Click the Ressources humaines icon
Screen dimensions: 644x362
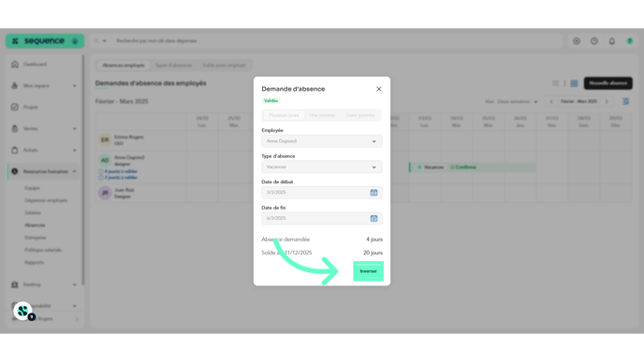tap(15, 171)
